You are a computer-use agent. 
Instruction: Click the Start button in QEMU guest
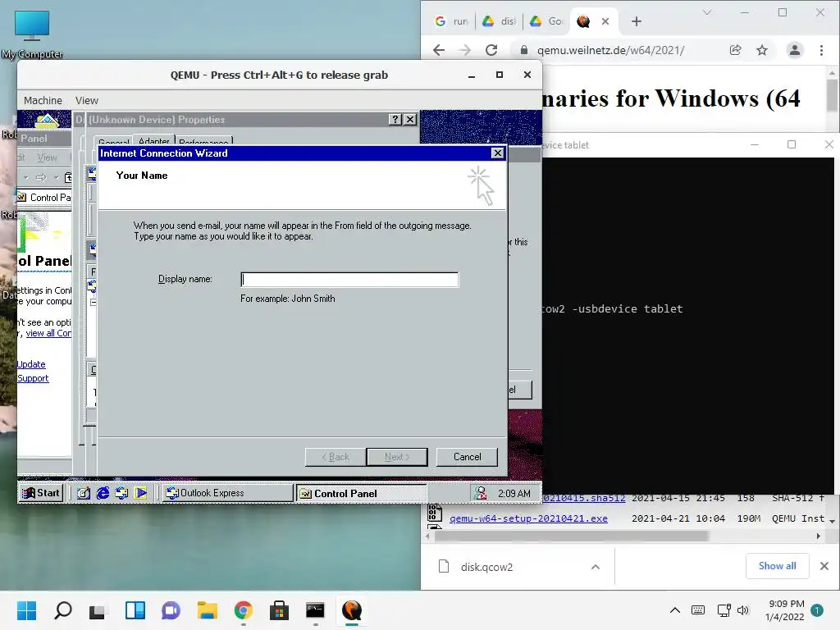41,493
